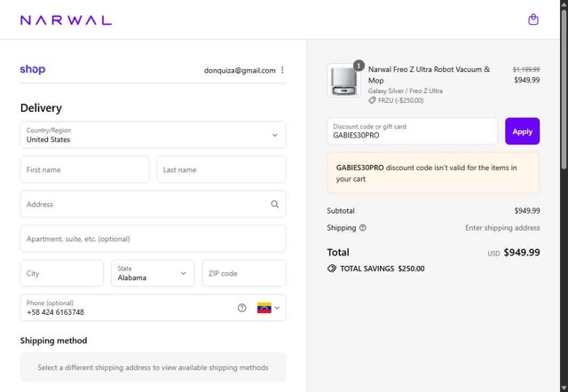Click the phone help question mark icon
This screenshot has height=392, width=568.
pos(241,308)
